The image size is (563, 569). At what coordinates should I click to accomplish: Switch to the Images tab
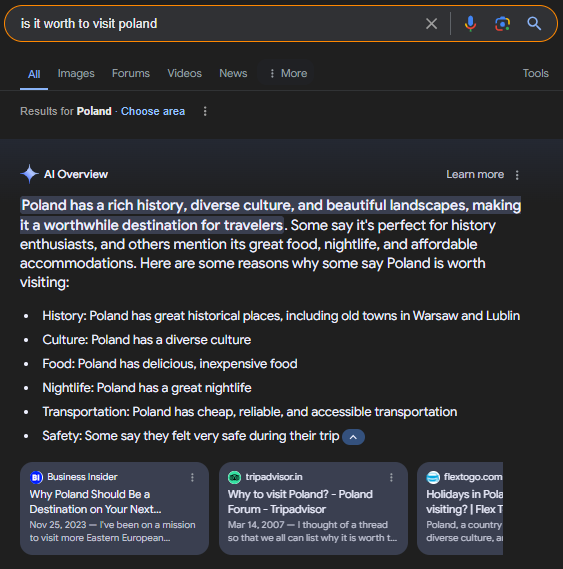click(x=76, y=73)
